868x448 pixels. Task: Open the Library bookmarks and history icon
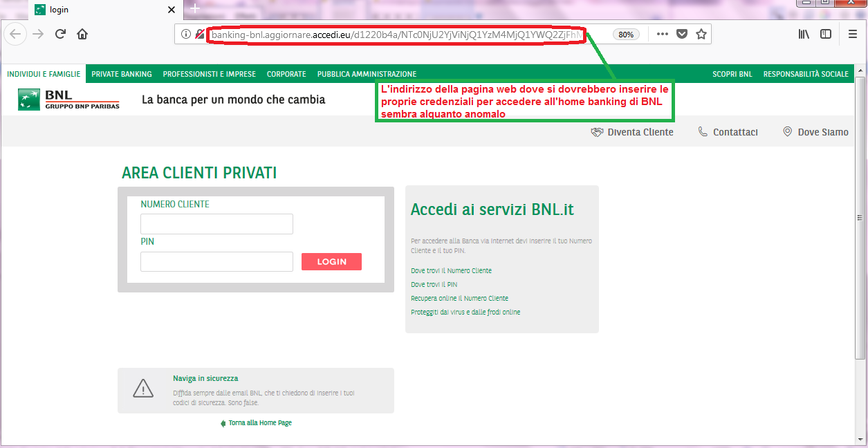[804, 34]
